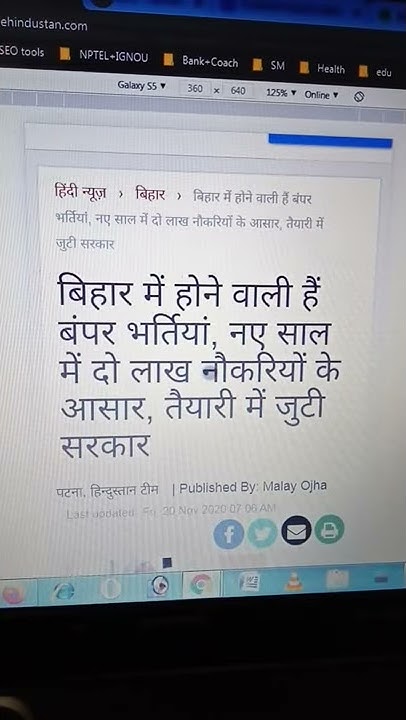406x720 pixels.
Task: Click the blue bar above the article
Action: [x=330, y=141]
